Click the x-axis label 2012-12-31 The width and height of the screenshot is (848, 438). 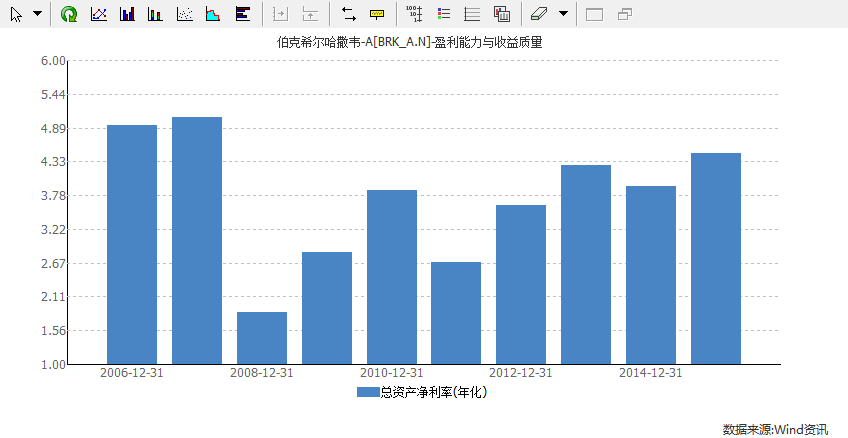pos(521,373)
